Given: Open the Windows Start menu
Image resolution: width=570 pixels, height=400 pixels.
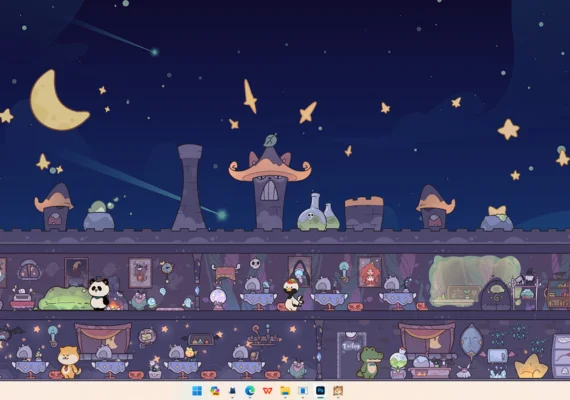Looking at the screenshot, I should point(197,391).
